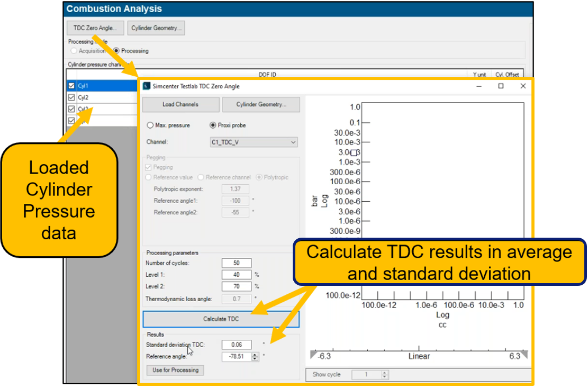This screenshot has height=388, width=588.
Task: Click the Cyl. Offset column header
Action: (507, 75)
